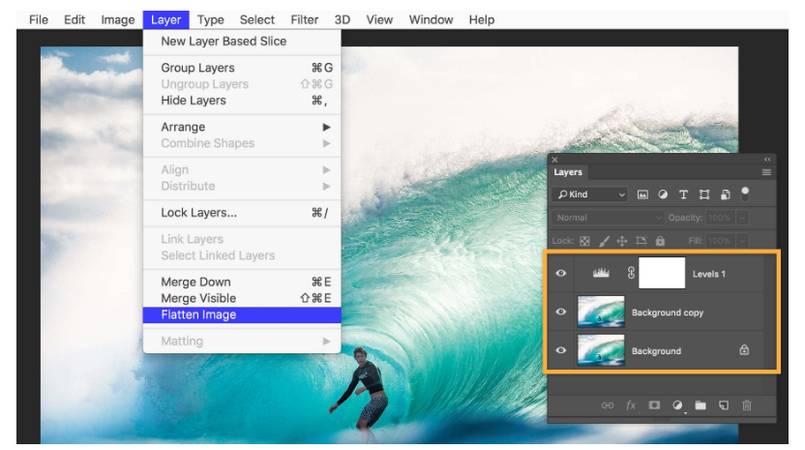The height and width of the screenshot is (450, 805).
Task: Choose Hide Layers
Action: click(x=242, y=100)
